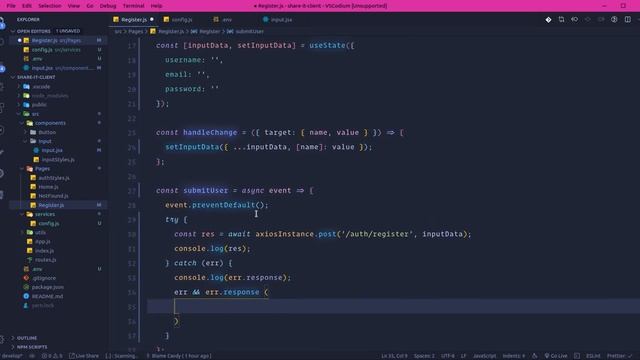Open the Terminal menu

coord(133,6)
